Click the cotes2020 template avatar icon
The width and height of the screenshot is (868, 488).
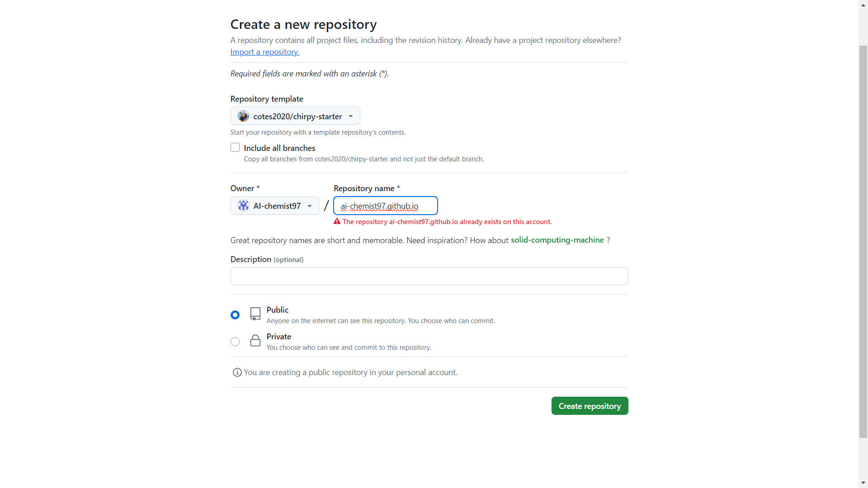(x=243, y=116)
